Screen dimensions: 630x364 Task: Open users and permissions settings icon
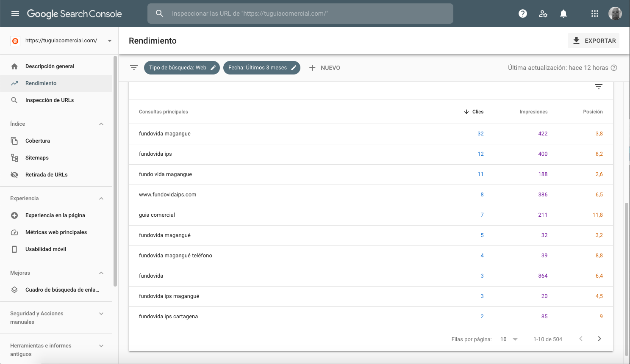tap(543, 14)
